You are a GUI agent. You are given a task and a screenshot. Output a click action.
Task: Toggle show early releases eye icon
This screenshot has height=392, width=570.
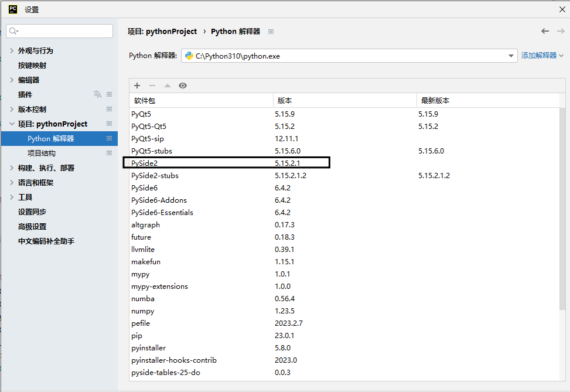(183, 86)
